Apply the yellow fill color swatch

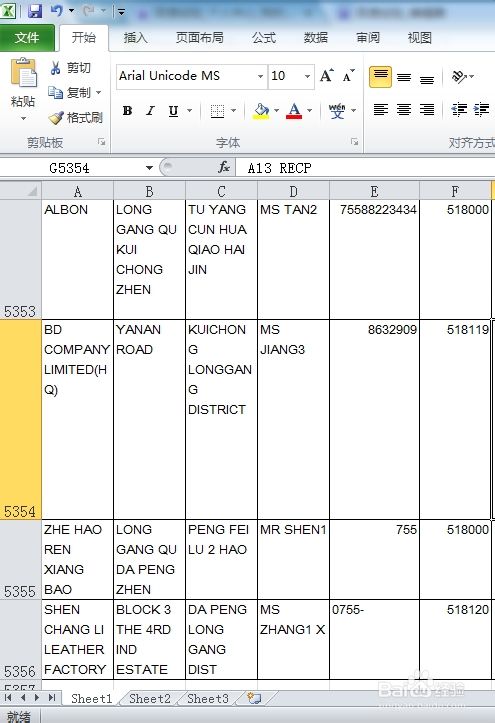coord(261,111)
